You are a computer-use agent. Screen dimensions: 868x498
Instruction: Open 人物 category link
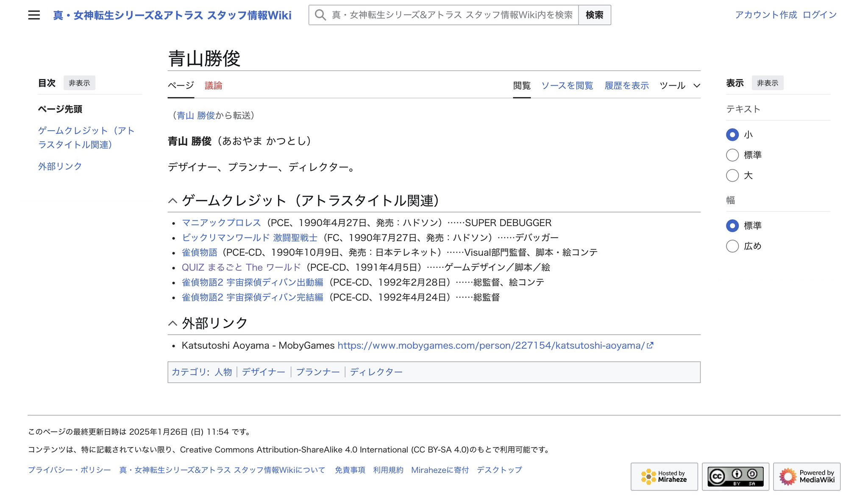pos(223,372)
